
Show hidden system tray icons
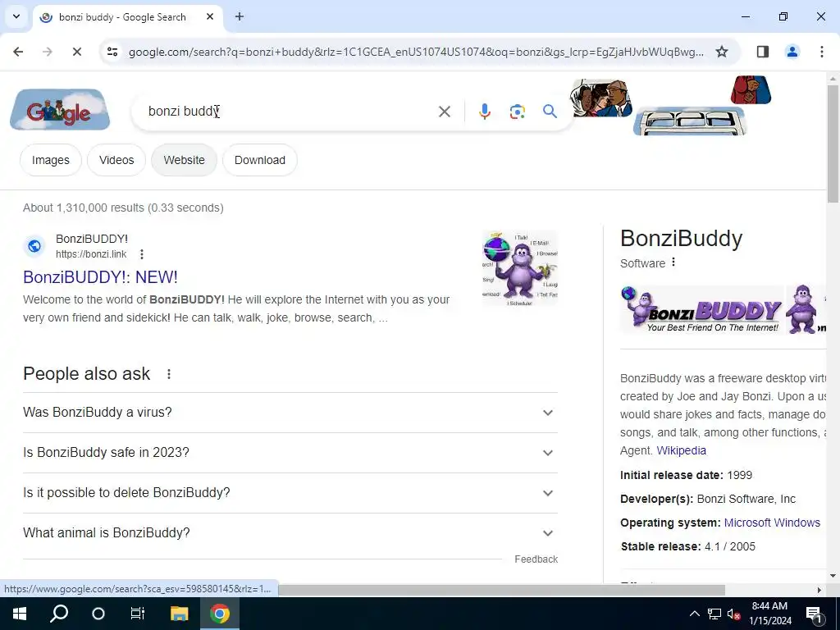pos(694,614)
